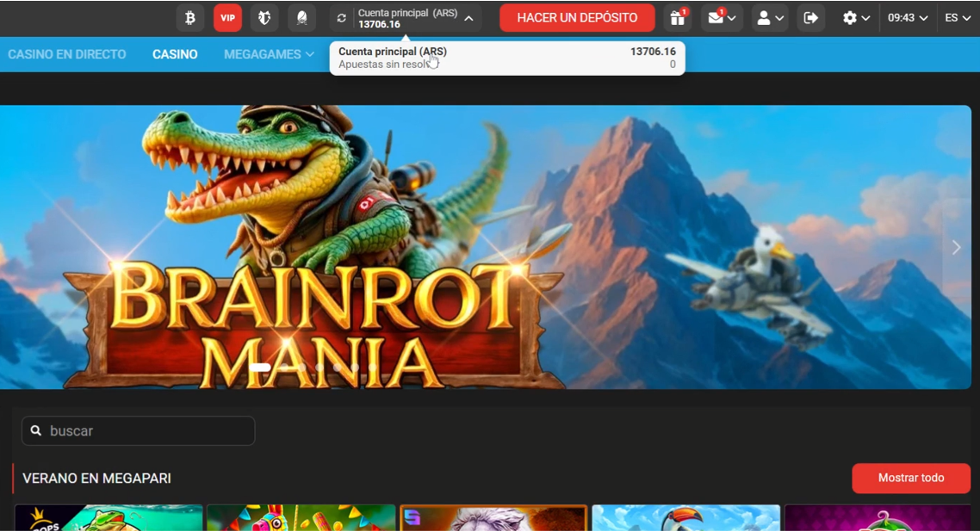Click the VERANO EN MEGAPARI heading
This screenshot has height=531, width=980.
coord(96,479)
